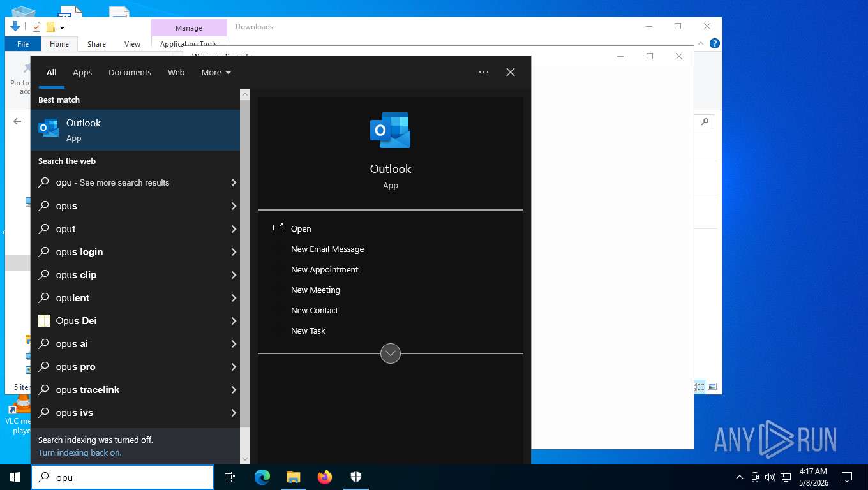
Task: Click the File Explorer help question icon
Action: coord(715,43)
